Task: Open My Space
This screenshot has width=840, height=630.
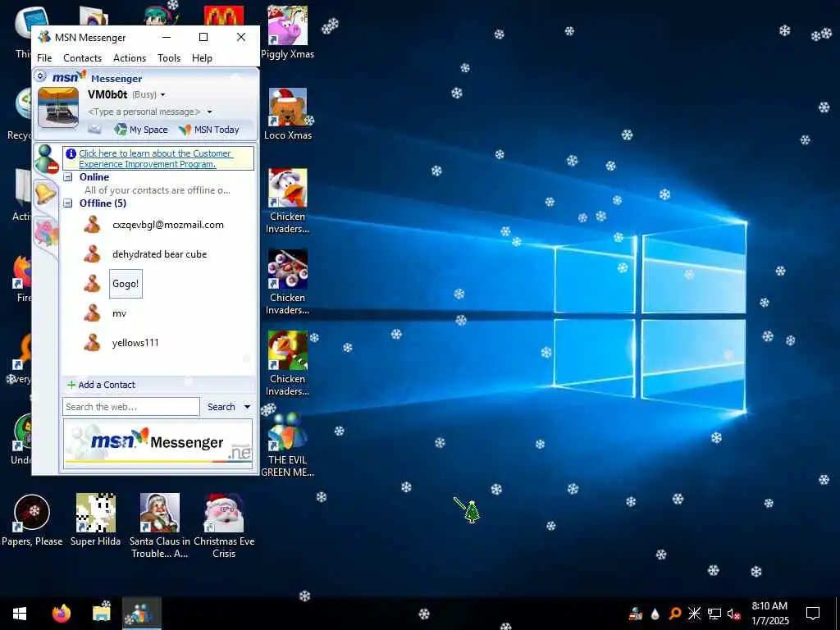Action: pos(141,129)
